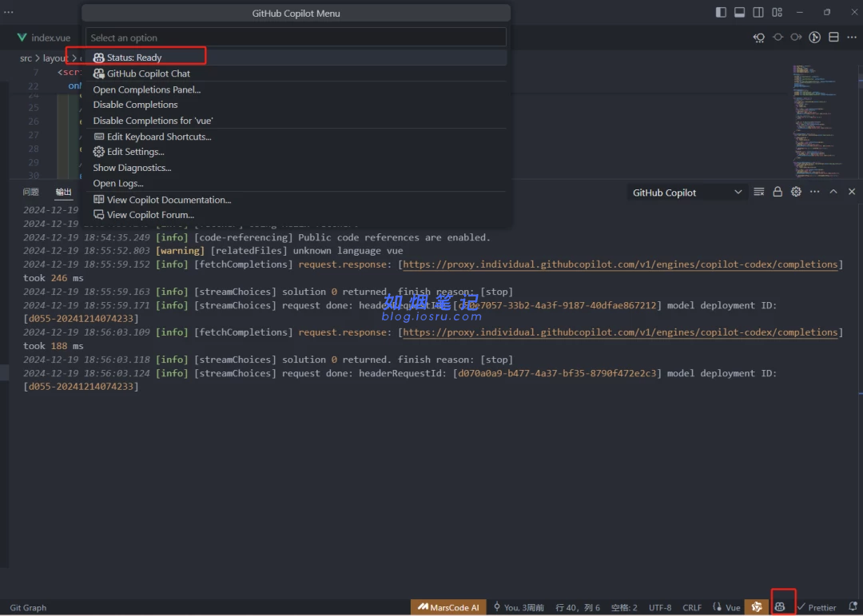Toggle the secondary side bar layout icon
Image resolution: width=863 pixels, height=616 pixels.
point(758,12)
